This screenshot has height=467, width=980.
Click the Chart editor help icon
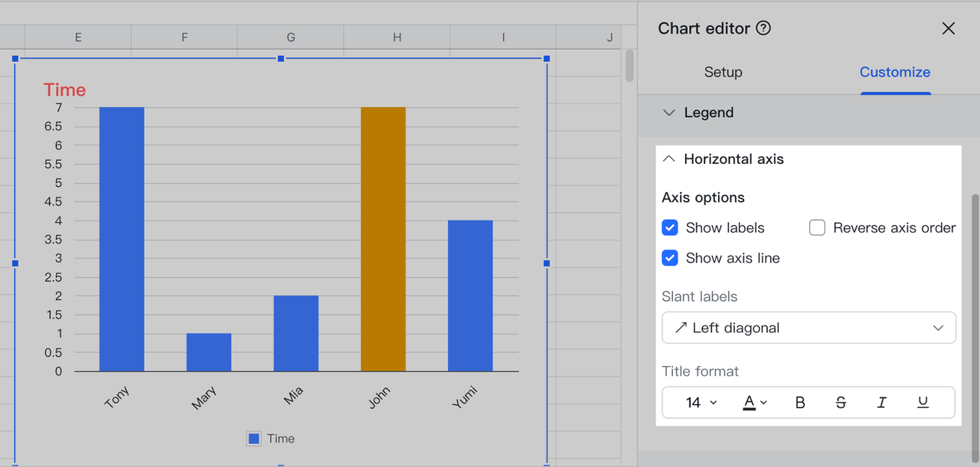pos(763,28)
